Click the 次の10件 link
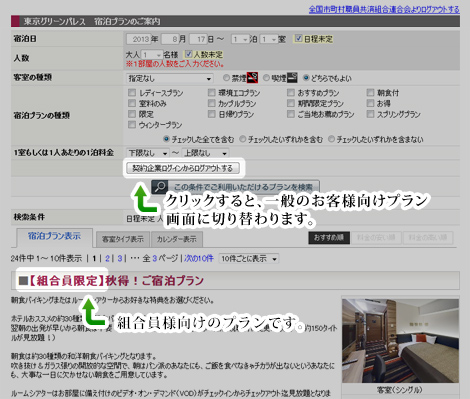Image resolution: width=470 pixels, height=399 pixels. coord(199,258)
